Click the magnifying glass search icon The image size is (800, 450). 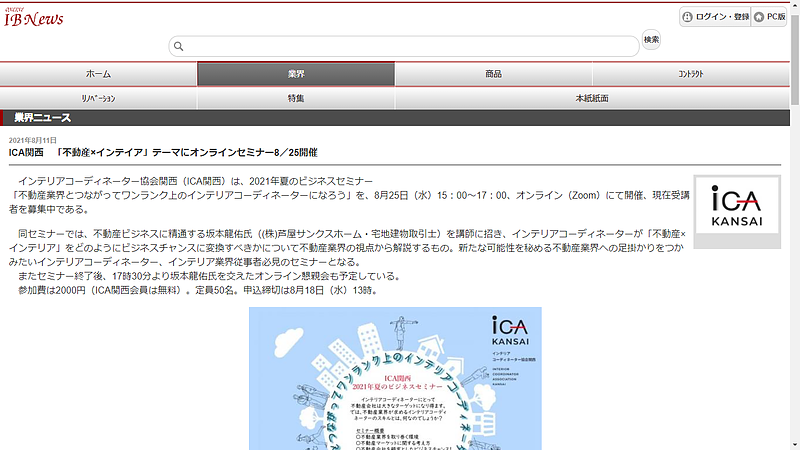click(178, 46)
